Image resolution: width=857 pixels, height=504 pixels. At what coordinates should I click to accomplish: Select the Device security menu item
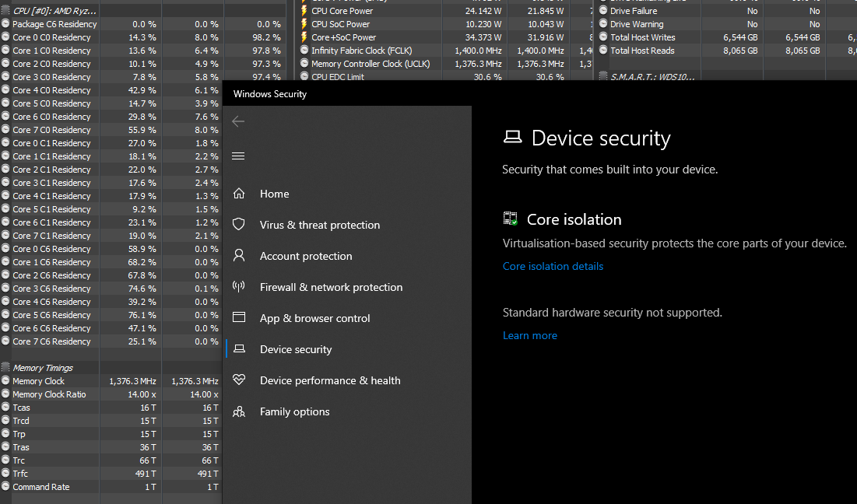[296, 349]
